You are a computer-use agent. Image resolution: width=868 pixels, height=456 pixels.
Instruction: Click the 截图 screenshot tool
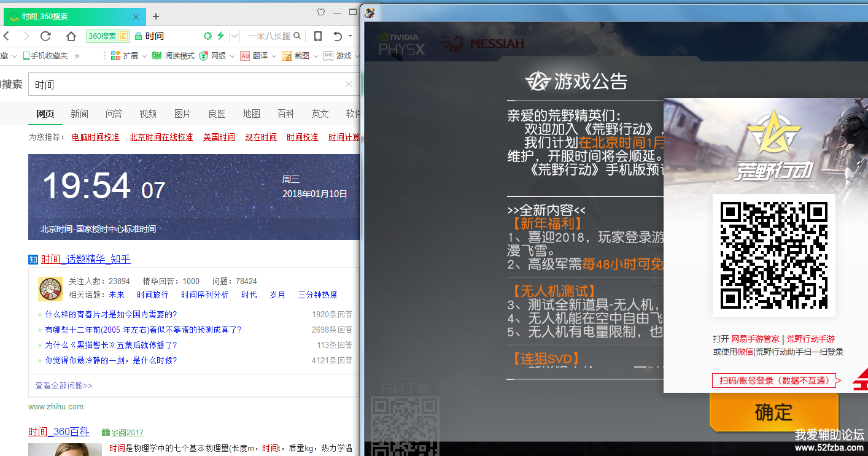pos(296,56)
